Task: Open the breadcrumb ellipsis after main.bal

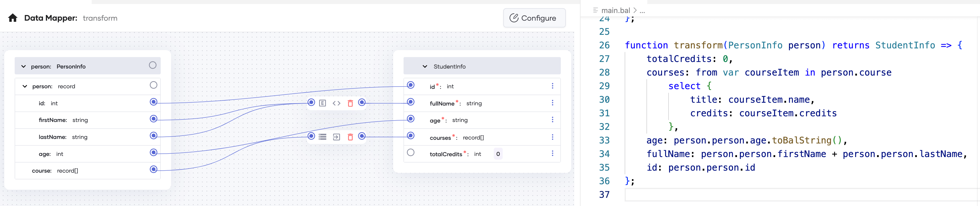Action: point(642,11)
